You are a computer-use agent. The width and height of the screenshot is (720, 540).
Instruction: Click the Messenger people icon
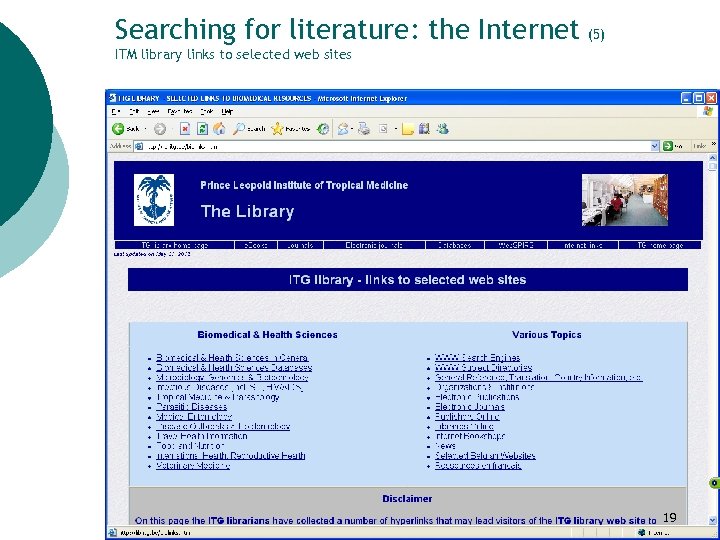coord(443,129)
